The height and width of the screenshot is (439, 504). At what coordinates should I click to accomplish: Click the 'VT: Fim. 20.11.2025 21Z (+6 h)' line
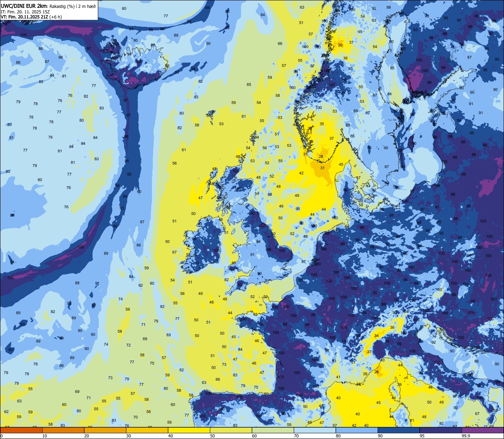31,17
